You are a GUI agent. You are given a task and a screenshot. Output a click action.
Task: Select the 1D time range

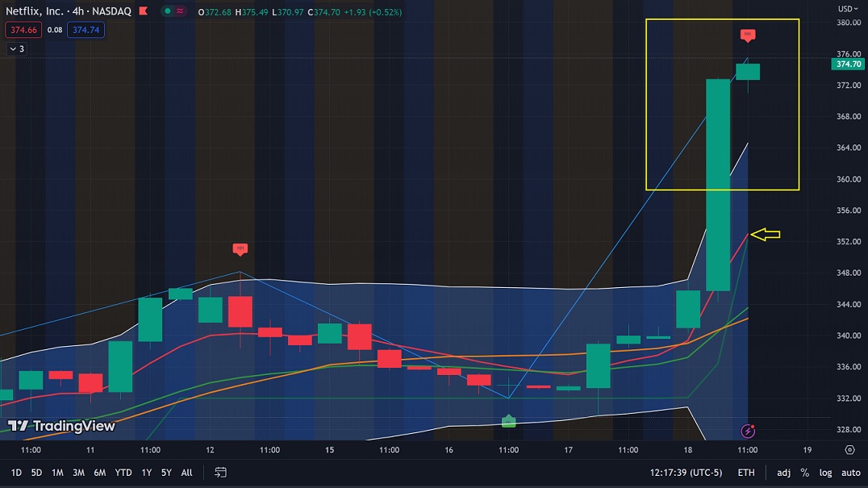pos(16,473)
